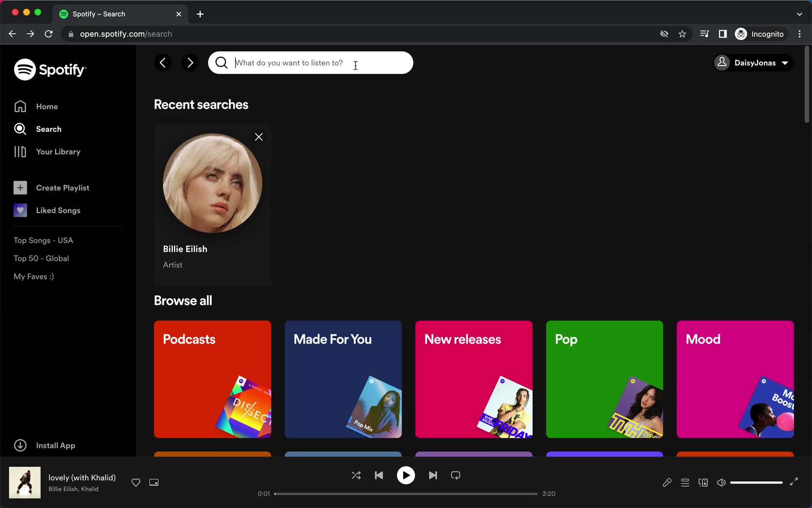Image resolution: width=812 pixels, height=508 pixels.
Task: Go back with the Spotify back chevron
Action: coord(163,63)
